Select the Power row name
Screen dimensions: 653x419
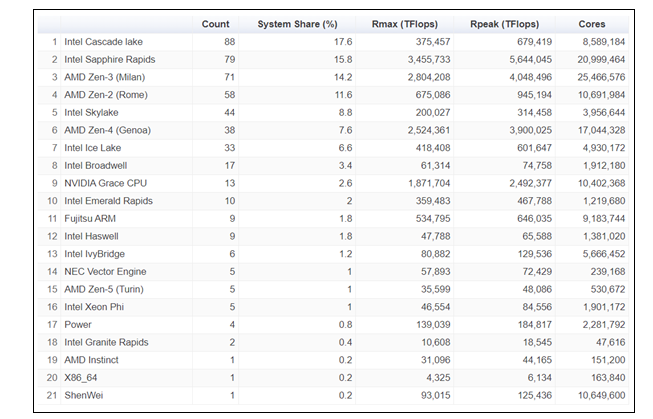(77, 324)
